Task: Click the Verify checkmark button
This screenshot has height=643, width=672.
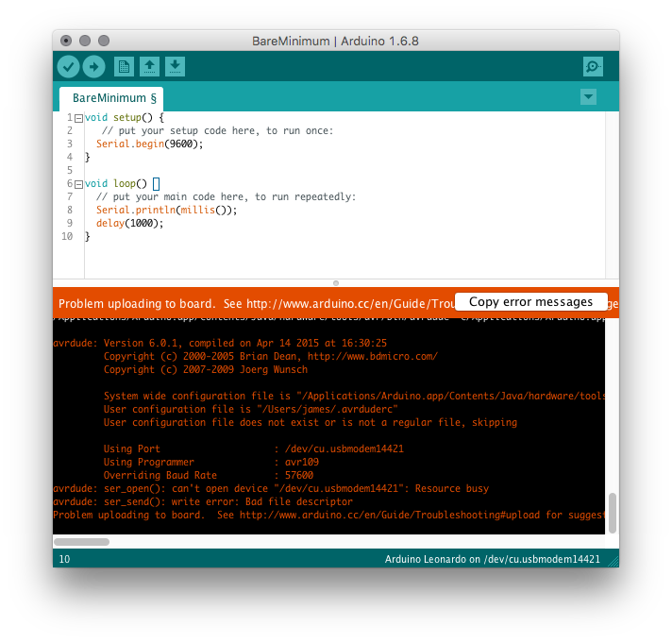Action: (x=68, y=66)
